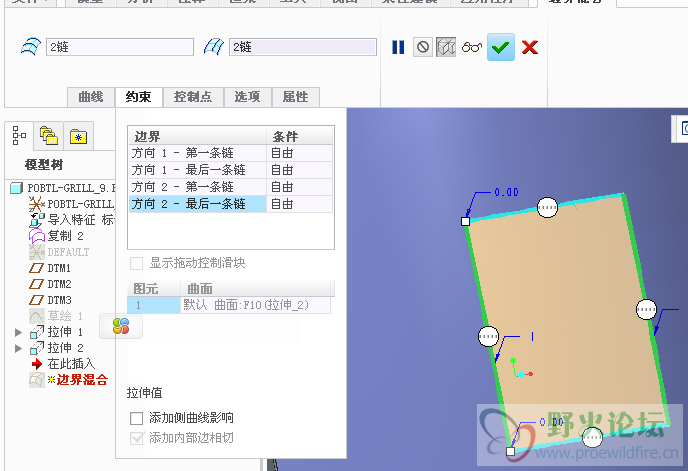Click top edge constraint circle handle
The height and width of the screenshot is (471, 688).
pyautogui.click(x=547, y=207)
